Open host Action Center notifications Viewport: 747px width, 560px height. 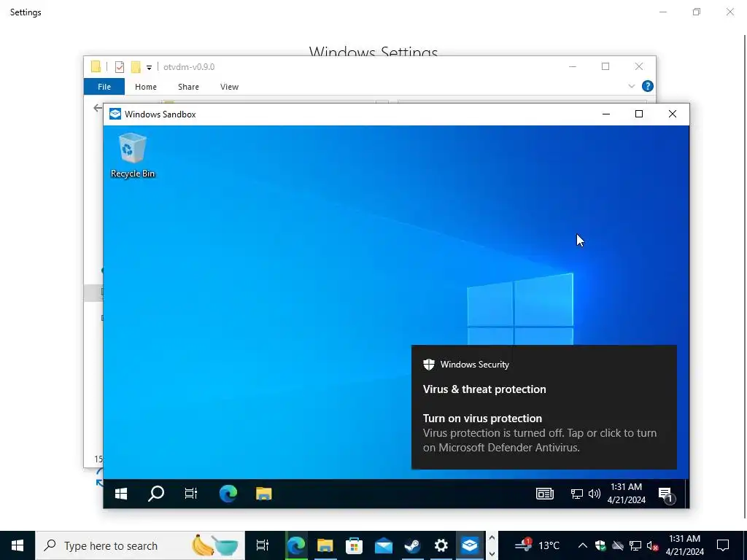[x=723, y=545]
